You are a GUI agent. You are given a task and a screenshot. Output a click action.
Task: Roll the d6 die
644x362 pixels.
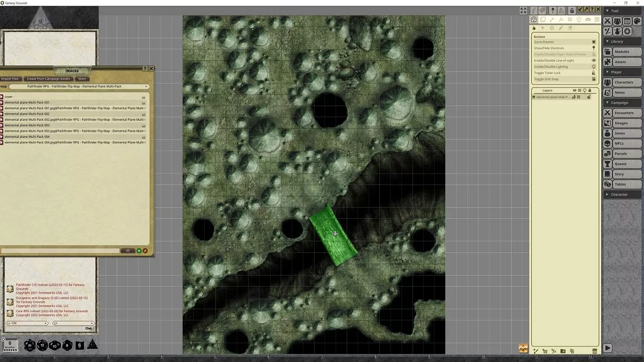tap(79, 345)
